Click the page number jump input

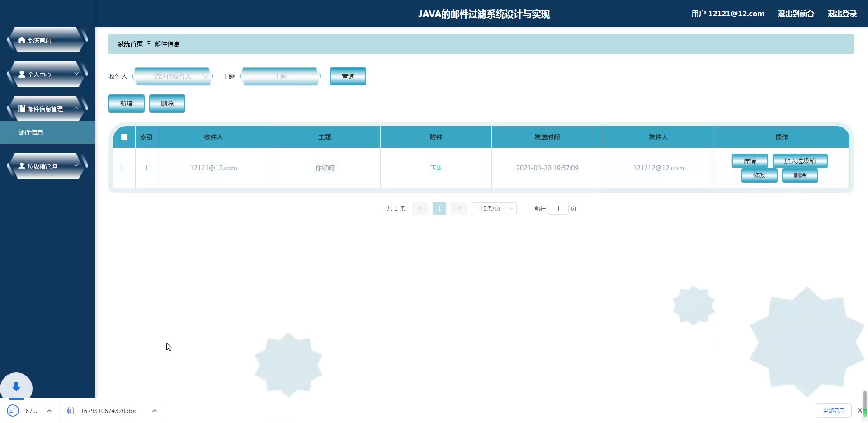click(x=558, y=208)
